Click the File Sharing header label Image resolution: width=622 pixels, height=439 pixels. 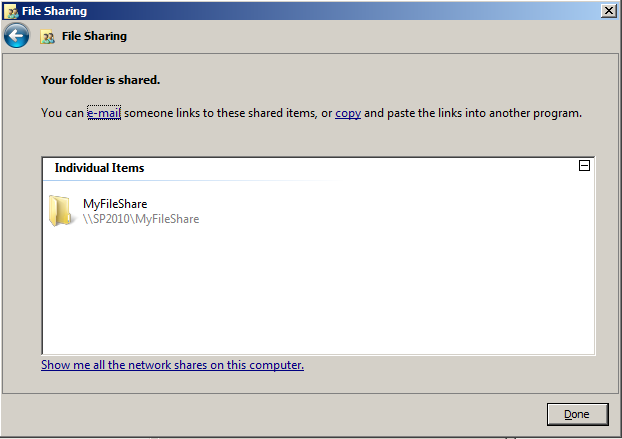coord(94,36)
